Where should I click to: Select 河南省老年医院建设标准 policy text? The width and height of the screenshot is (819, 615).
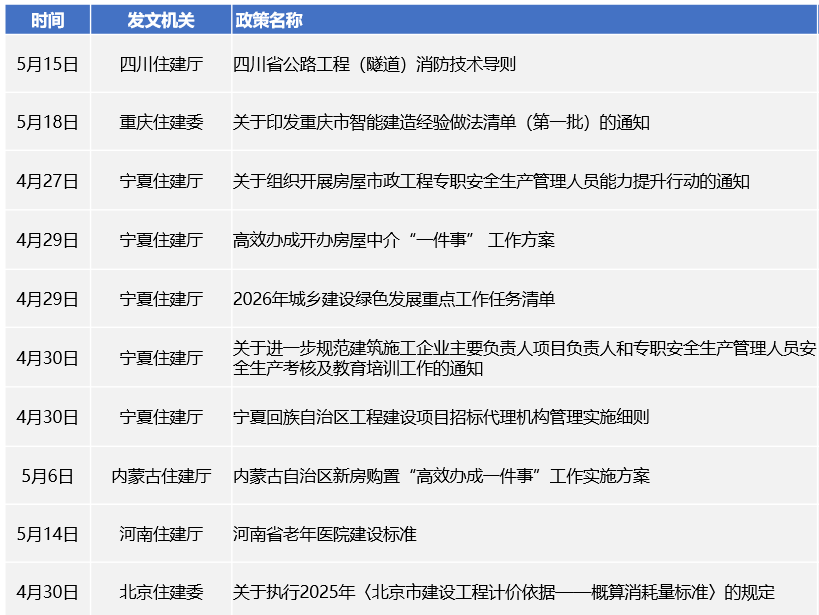(x=324, y=535)
